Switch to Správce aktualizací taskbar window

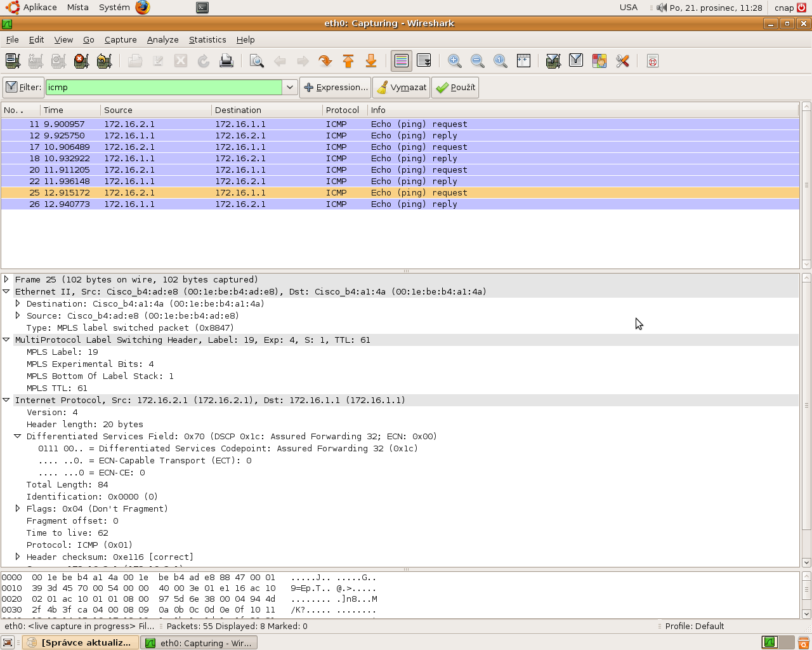80,642
